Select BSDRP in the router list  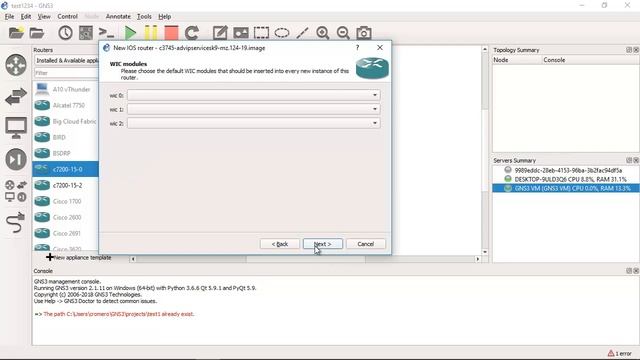point(65,153)
